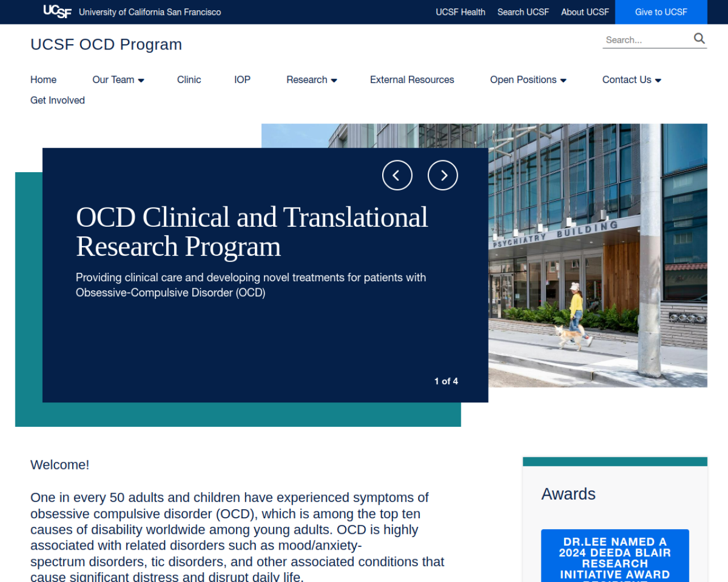
Task: Click the search magnifier icon
Action: 699,39
